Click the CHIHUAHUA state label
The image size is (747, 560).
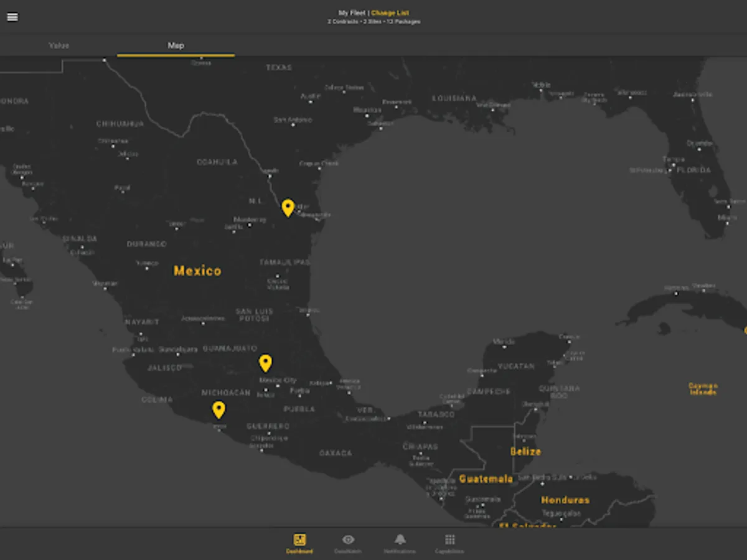pos(120,124)
